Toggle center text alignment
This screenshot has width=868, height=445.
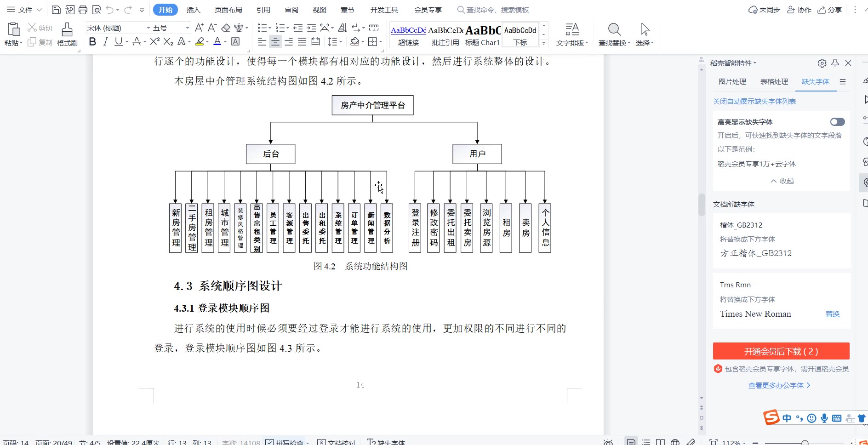[x=275, y=42]
